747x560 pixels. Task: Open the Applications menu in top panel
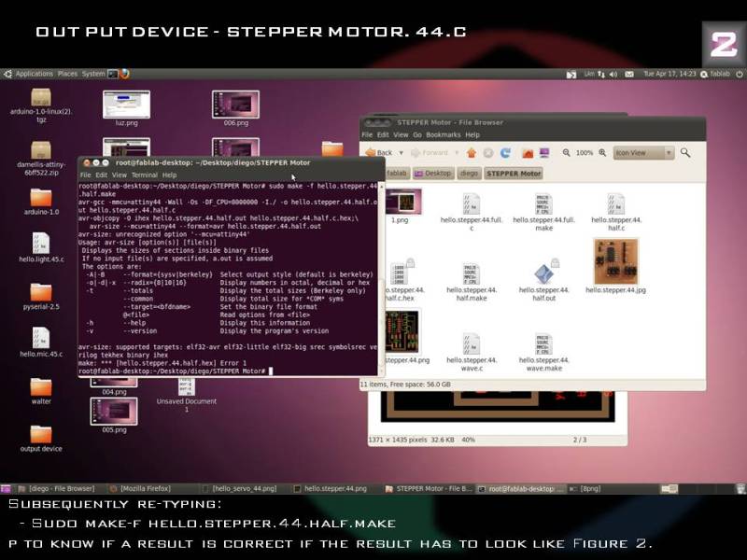(34, 74)
